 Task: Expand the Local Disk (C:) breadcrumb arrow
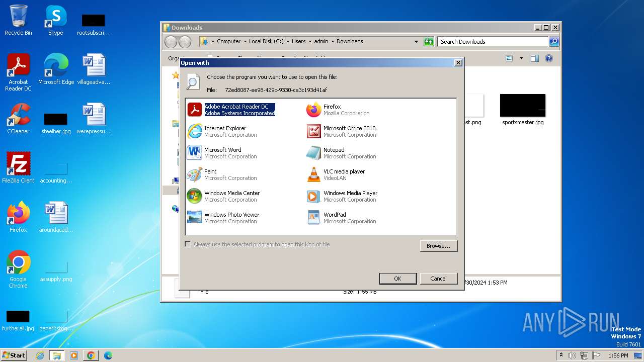[288, 42]
